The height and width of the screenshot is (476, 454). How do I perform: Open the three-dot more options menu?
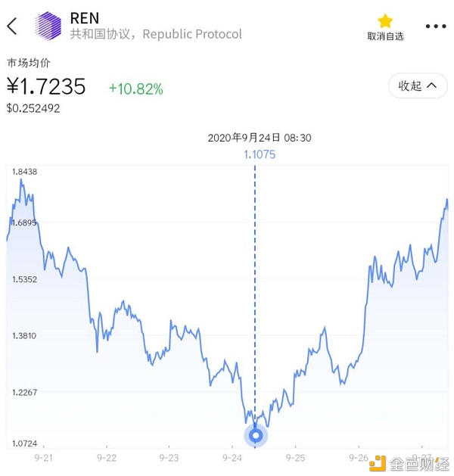(x=436, y=26)
